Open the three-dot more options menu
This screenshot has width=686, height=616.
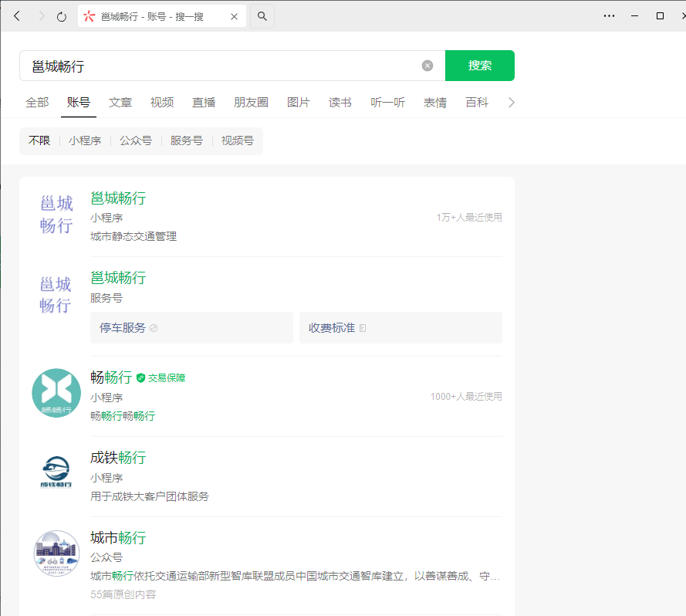click(609, 15)
